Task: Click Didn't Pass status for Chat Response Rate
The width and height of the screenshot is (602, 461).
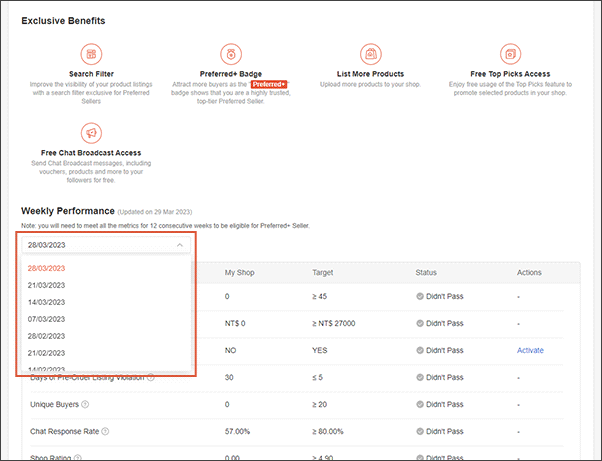Action: [x=444, y=431]
